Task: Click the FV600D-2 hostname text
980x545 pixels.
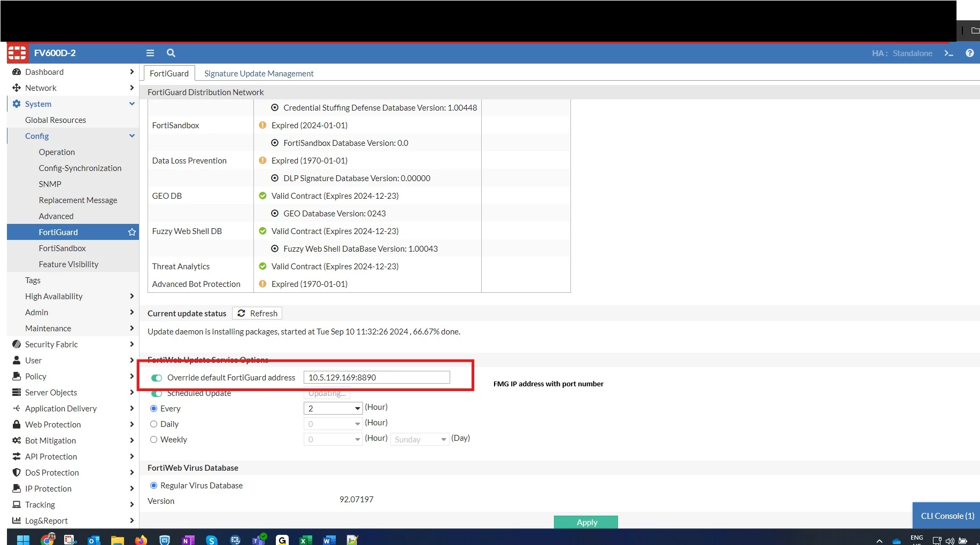Action: click(55, 53)
